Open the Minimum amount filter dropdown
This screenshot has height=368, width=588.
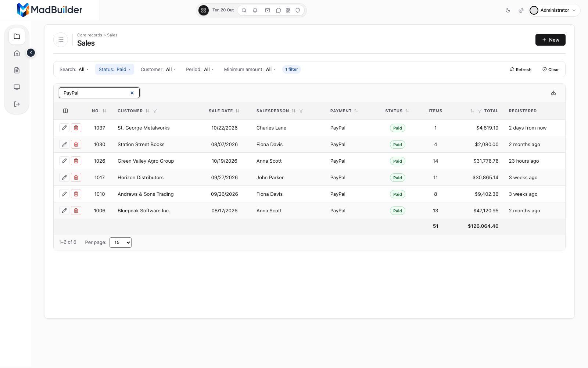click(x=250, y=69)
